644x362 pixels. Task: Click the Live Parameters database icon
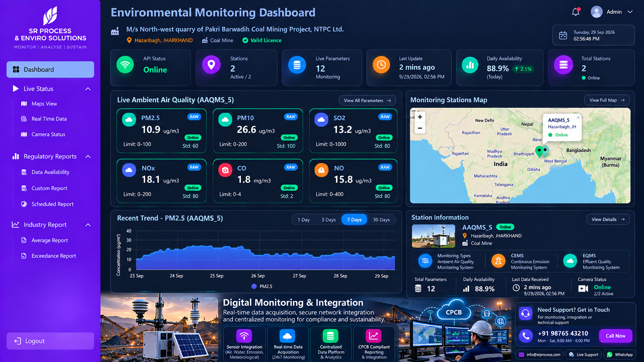tap(297, 65)
